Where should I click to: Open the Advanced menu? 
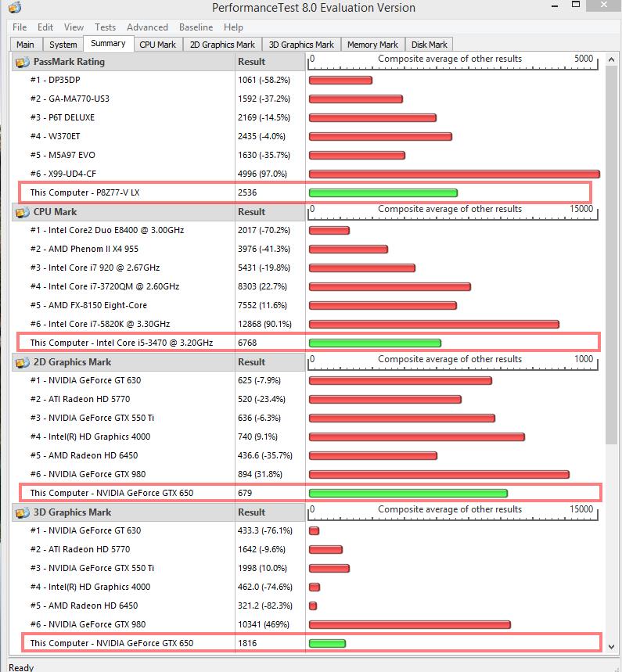pyautogui.click(x=147, y=27)
